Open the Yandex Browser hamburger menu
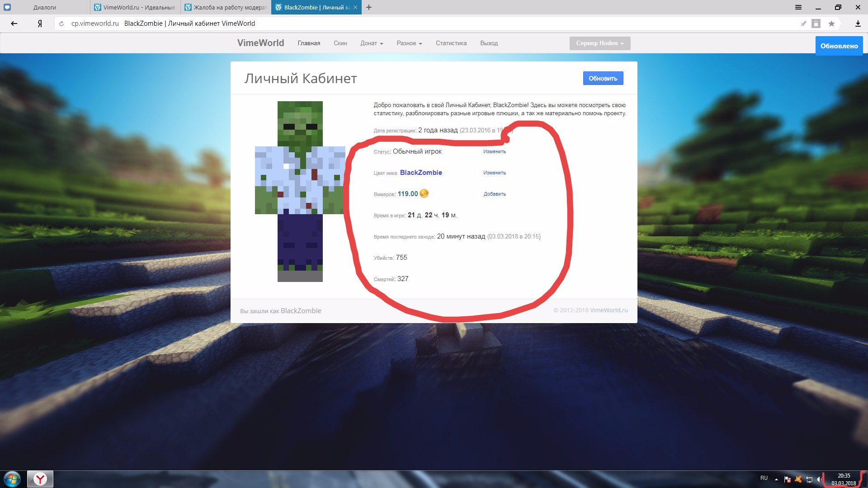The width and height of the screenshot is (868, 488). [798, 7]
